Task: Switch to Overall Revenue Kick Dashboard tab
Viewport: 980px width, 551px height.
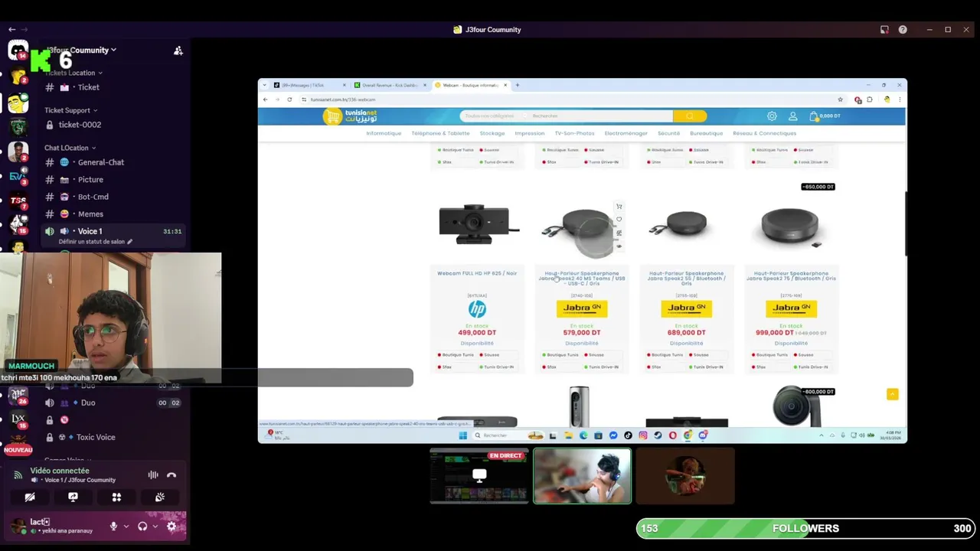Action: [x=390, y=85]
